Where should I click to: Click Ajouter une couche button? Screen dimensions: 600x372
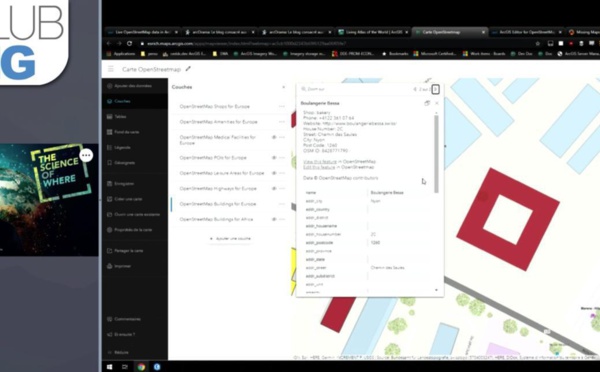click(x=230, y=238)
